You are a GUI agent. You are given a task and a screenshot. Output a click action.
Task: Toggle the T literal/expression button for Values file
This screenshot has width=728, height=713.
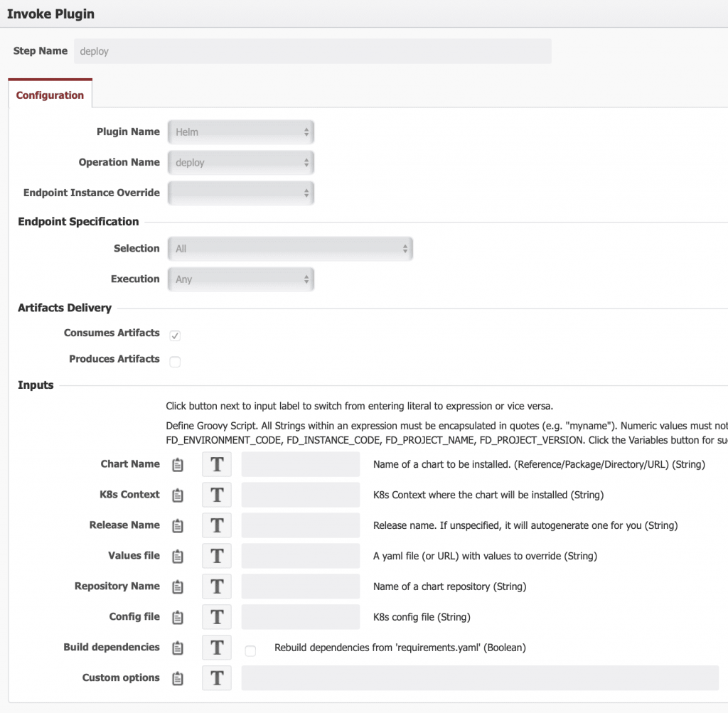point(217,557)
